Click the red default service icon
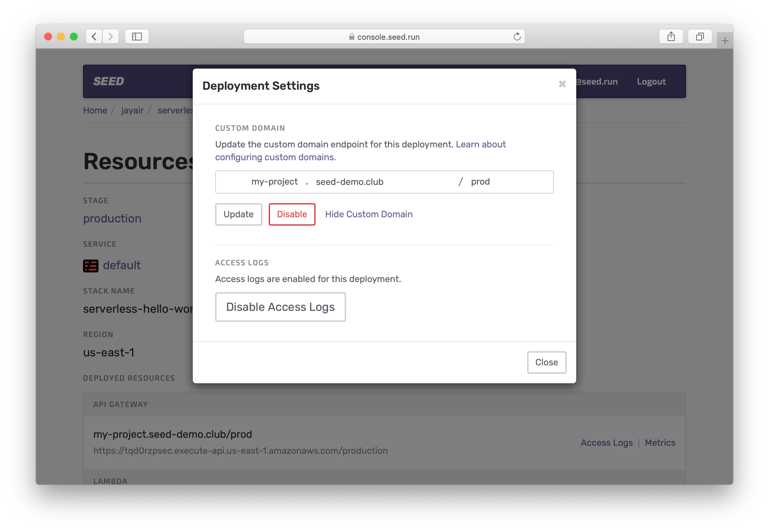Image resolution: width=769 pixels, height=532 pixels. tap(90, 266)
